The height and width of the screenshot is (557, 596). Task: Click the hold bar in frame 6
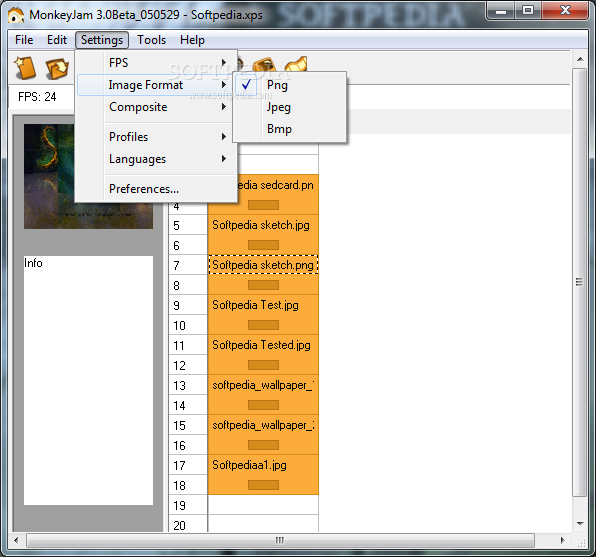point(263,245)
